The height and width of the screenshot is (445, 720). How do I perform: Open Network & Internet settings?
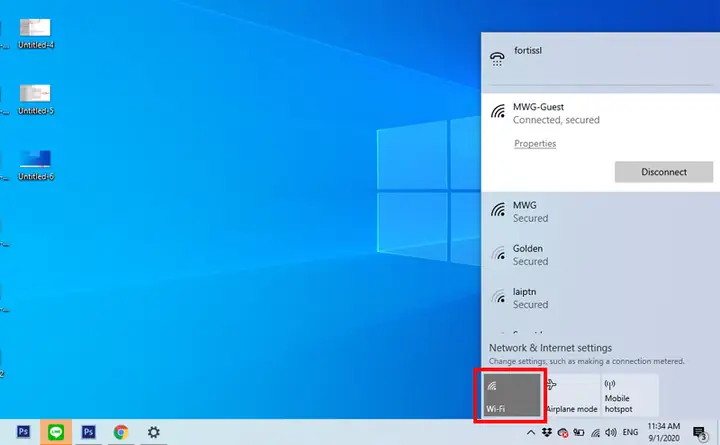pos(550,348)
